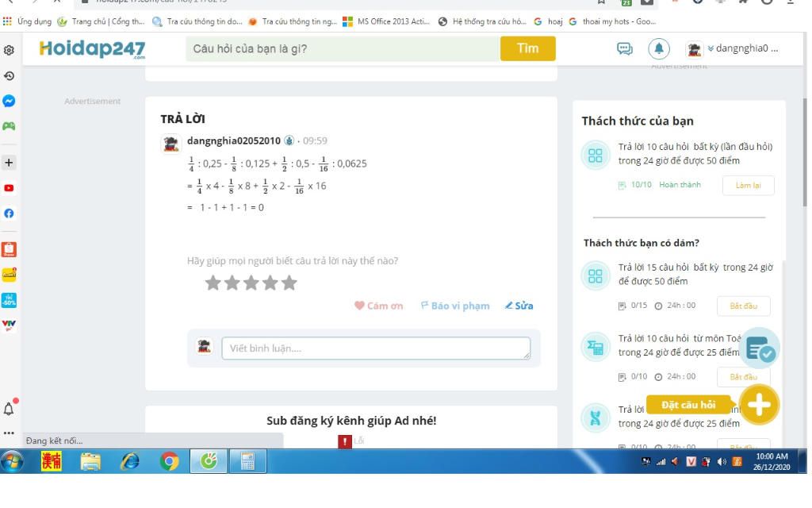Screen dimensions: 812x508
Task: Open the 'Tra cứu thông tin ng...' bookmark
Action: (293, 21)
